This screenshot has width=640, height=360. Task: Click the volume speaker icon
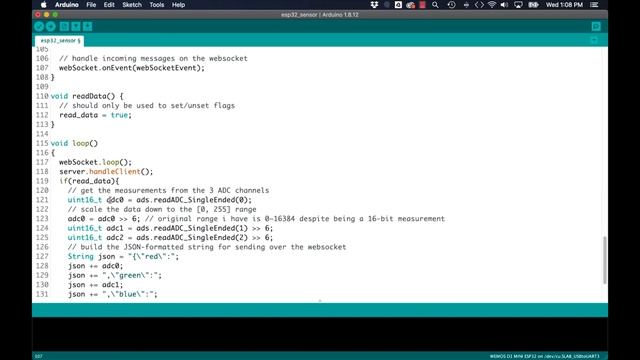click(x=504, y=5)
